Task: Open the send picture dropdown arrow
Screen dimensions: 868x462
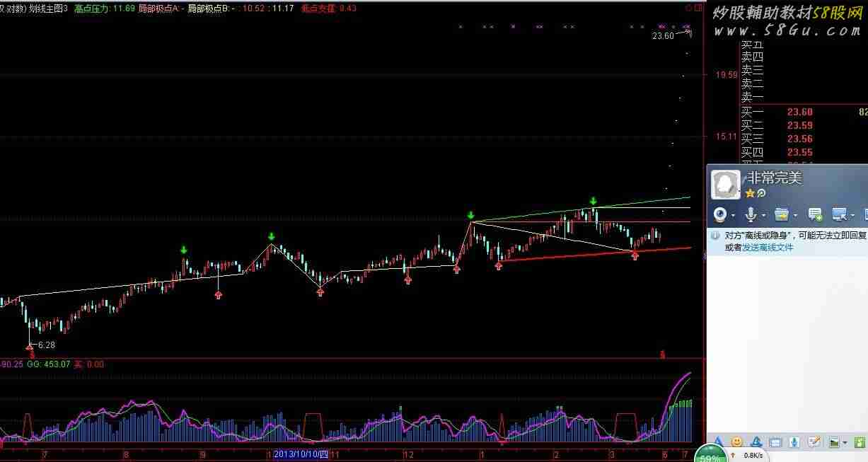Action: (x=845, y=443)
